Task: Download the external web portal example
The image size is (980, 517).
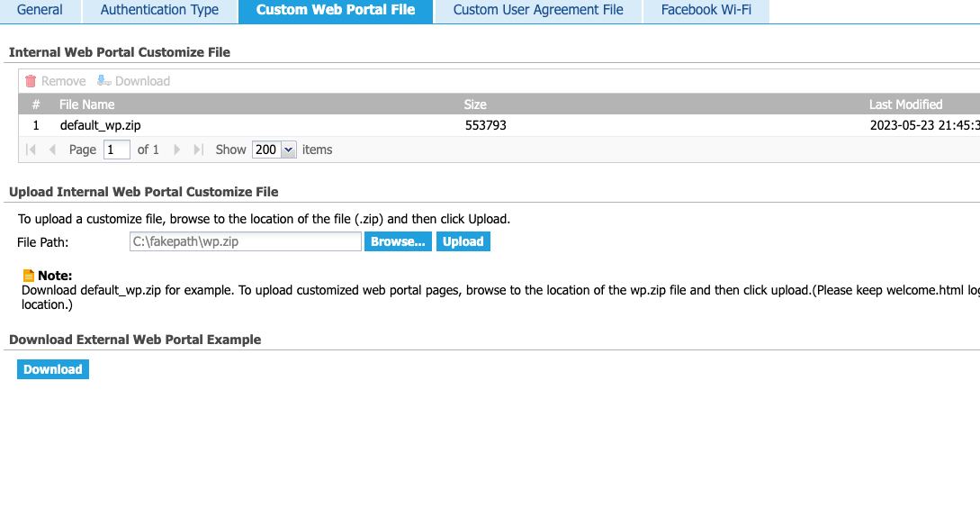Action: [x=53, y=369]
